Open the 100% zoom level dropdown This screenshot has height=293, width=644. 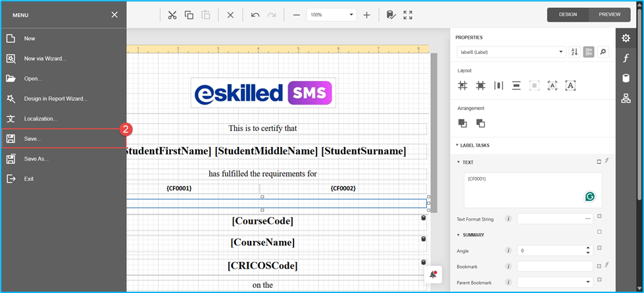click(351, 14)
